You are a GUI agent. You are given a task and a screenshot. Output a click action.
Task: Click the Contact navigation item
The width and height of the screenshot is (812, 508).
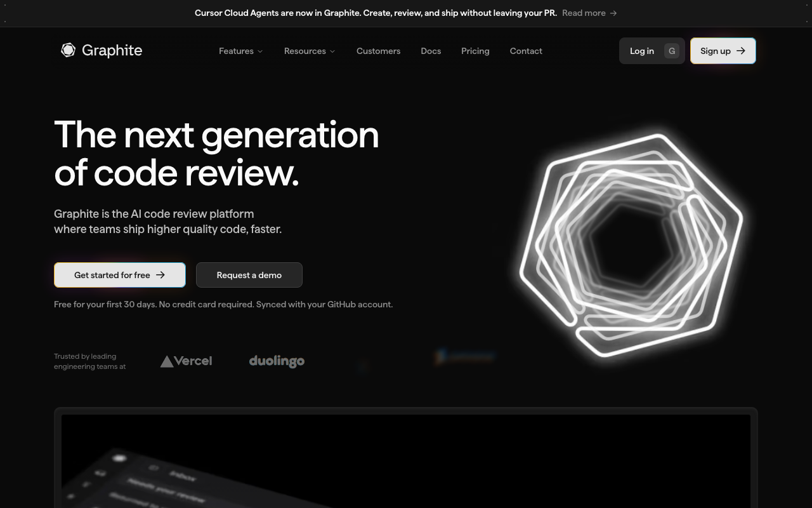(x=526, y=51)
